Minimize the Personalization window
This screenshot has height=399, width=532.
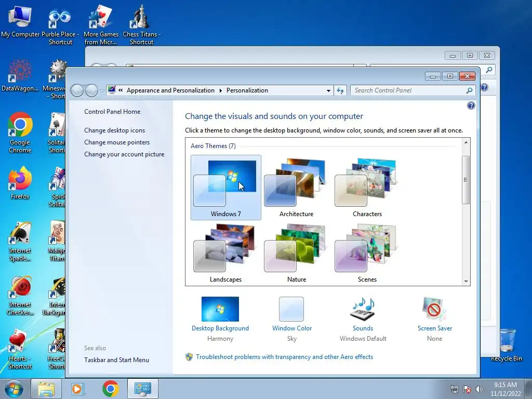point(433,76)
